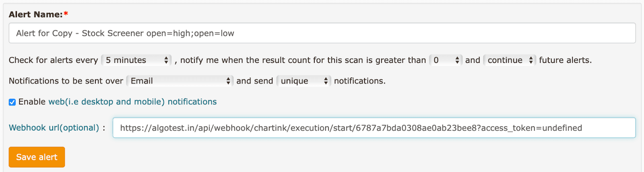Click the red required asterisk
This screenshot has height=172, width=644.
[x=66, y=14]
